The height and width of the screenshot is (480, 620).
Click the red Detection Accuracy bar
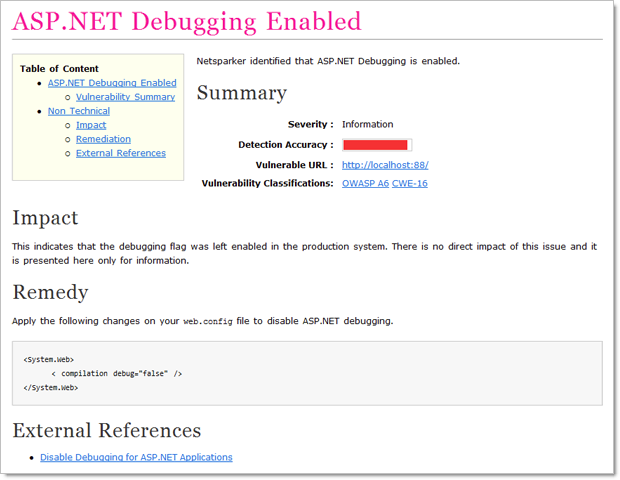click(376, 145)
